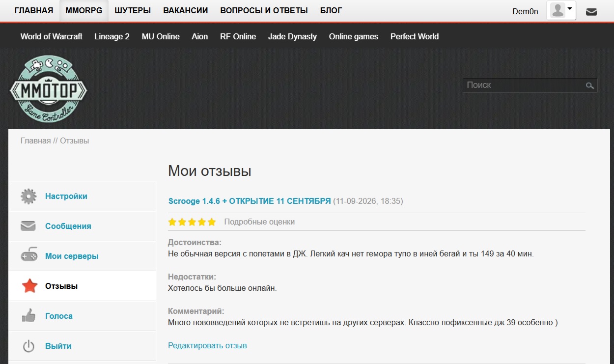Select the MMORPG top menu tab
614x364 pixels.
(x=84, y=10)
